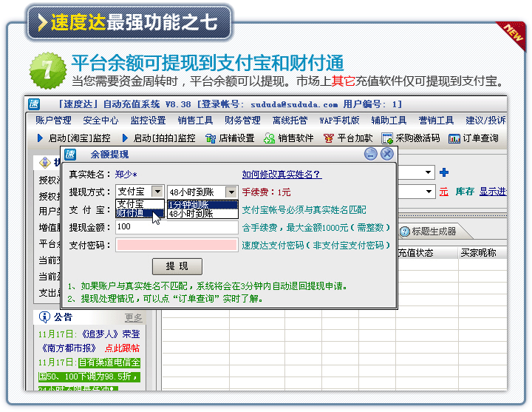Click the 手续费：1元 fee text
The image size is (532, 412).
tap(266, 192)
